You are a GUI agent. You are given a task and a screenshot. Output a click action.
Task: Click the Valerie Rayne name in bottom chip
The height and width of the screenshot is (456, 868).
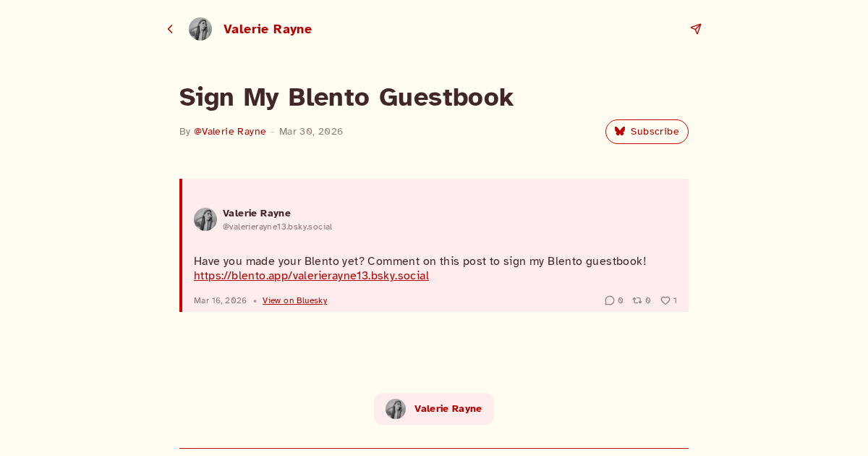(x=448, y=409)
